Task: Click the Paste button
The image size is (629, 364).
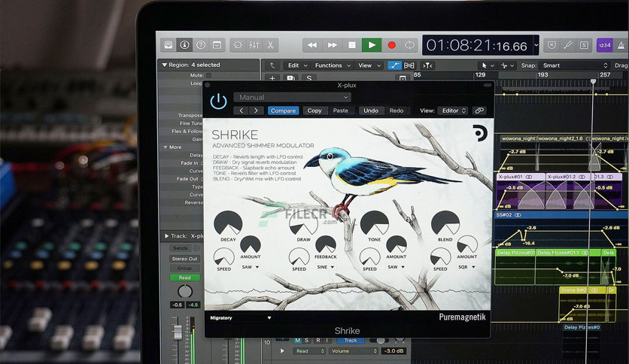Action: [341, 111]
